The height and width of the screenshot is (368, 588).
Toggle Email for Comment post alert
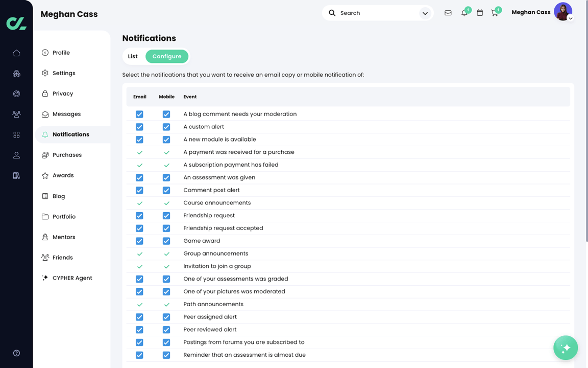139,190
